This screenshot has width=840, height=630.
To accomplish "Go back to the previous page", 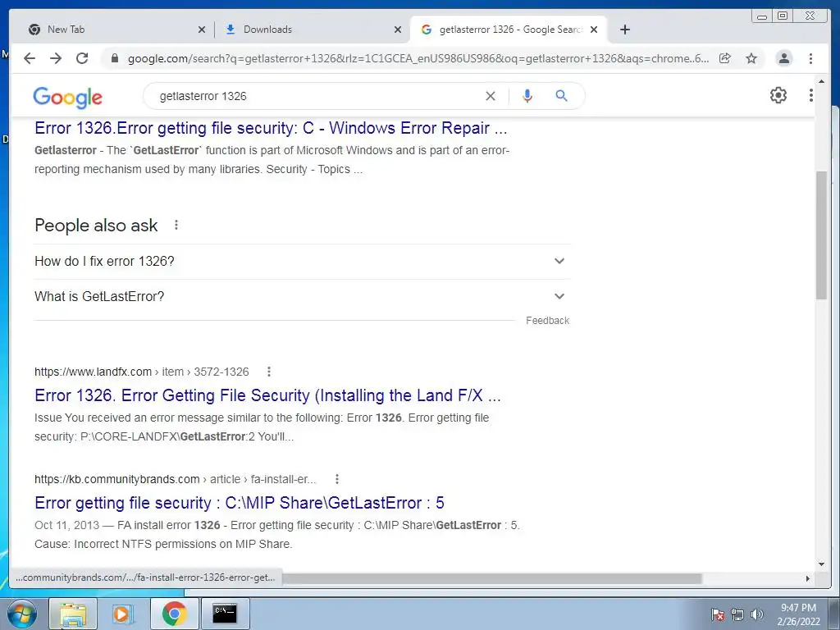I will pyautogui.click(x=30, y=58).
